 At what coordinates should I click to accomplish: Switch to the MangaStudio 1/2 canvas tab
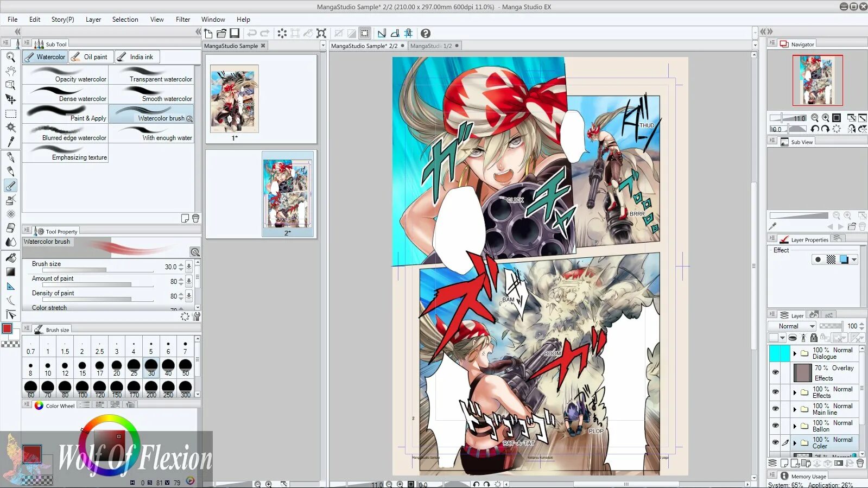tap(434, 46)
